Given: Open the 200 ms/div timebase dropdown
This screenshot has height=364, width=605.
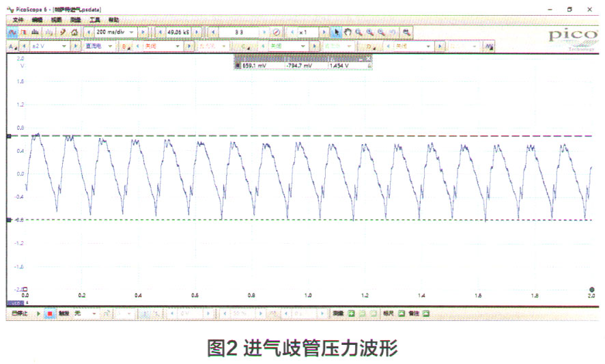Looking at the screenshot, I should 132,32.
